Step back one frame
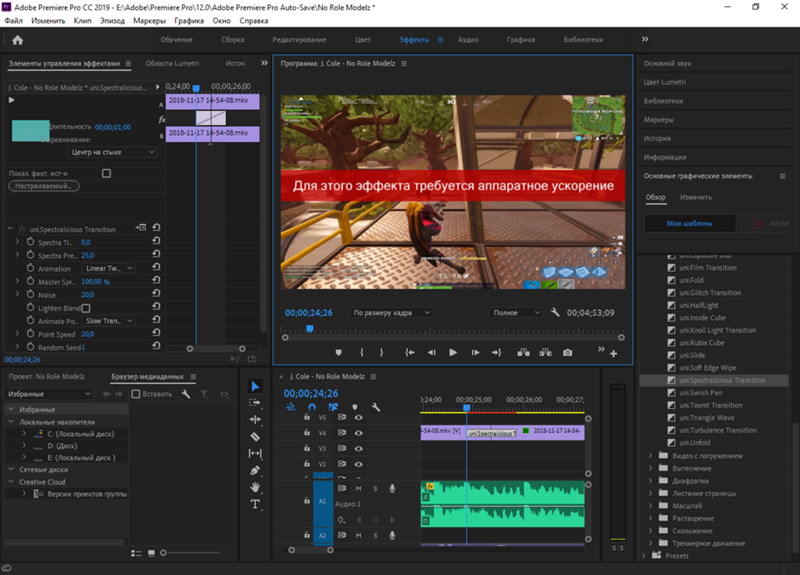The image size is (800, 575). pyautogui.click(x=432, y=353)
